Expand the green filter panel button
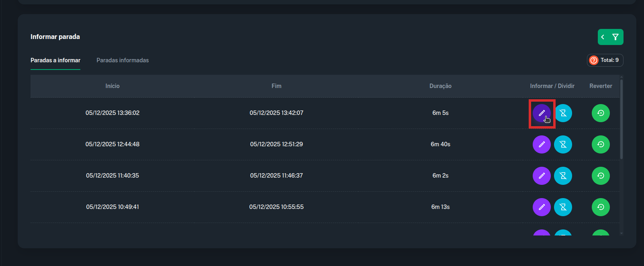 pos(610,37)
